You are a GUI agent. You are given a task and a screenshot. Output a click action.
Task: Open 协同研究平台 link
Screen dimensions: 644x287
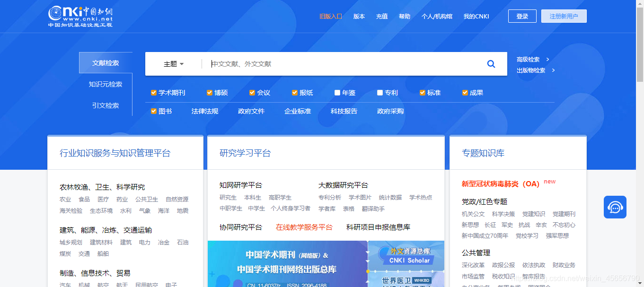tap(241, 227)
